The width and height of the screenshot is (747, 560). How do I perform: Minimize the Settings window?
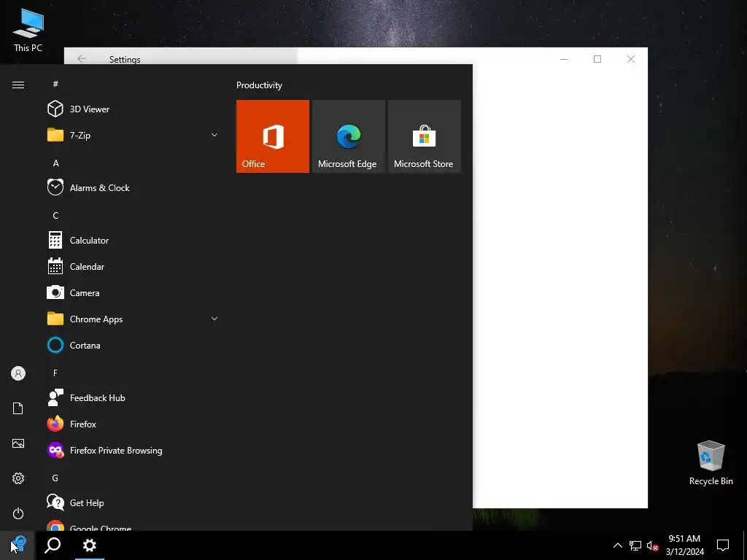click(x=564, y=59)
